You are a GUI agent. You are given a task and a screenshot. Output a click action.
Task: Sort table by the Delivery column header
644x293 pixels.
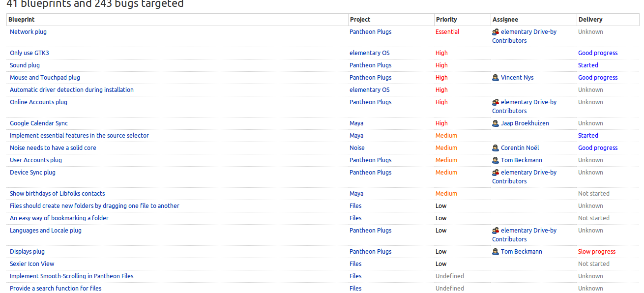(590, 20)
